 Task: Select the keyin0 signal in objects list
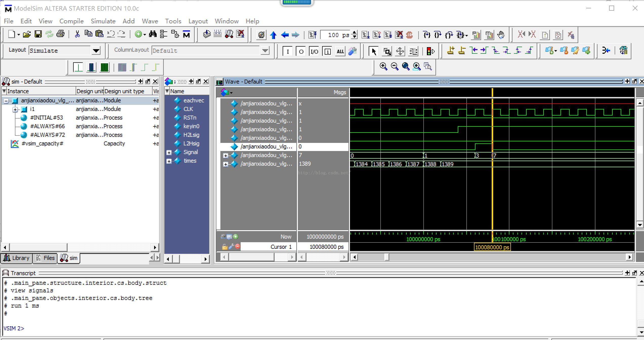(191, 126)
